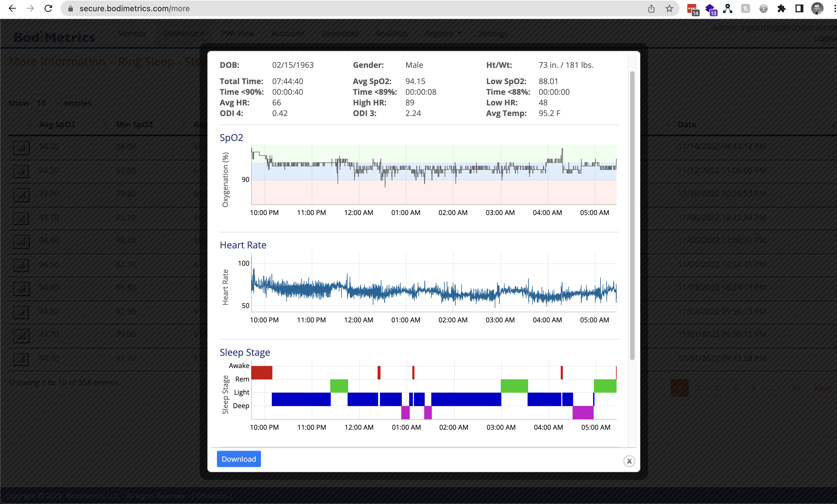Open the Analytics menu item
Viewport: 837px width, 504px height.
(392, 33)
